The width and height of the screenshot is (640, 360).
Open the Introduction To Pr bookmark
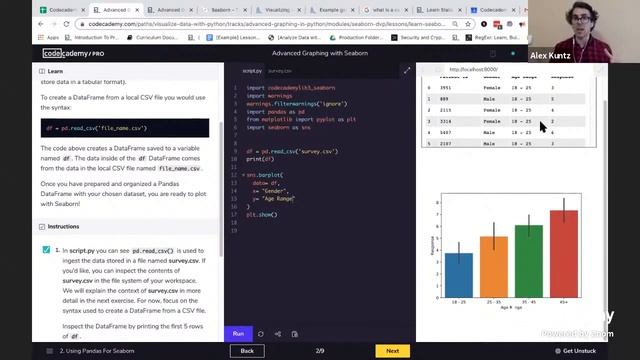pyautogui.click(x=92, y=38)
